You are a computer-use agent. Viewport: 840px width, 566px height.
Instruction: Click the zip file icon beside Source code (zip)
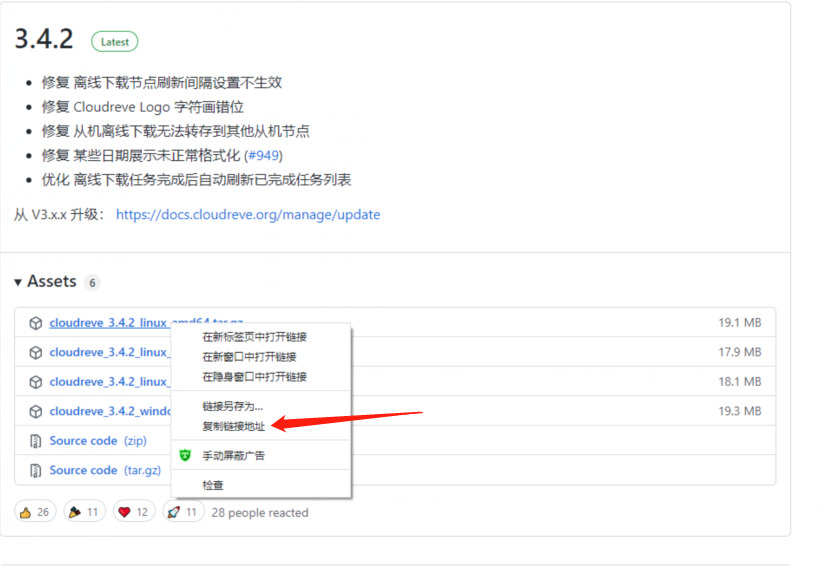pyautogui.click(x=35, y=441)
